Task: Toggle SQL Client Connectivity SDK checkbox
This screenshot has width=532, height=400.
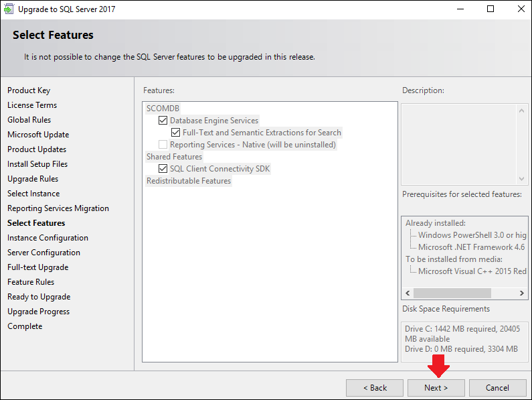Action: [x=163, y=169]
